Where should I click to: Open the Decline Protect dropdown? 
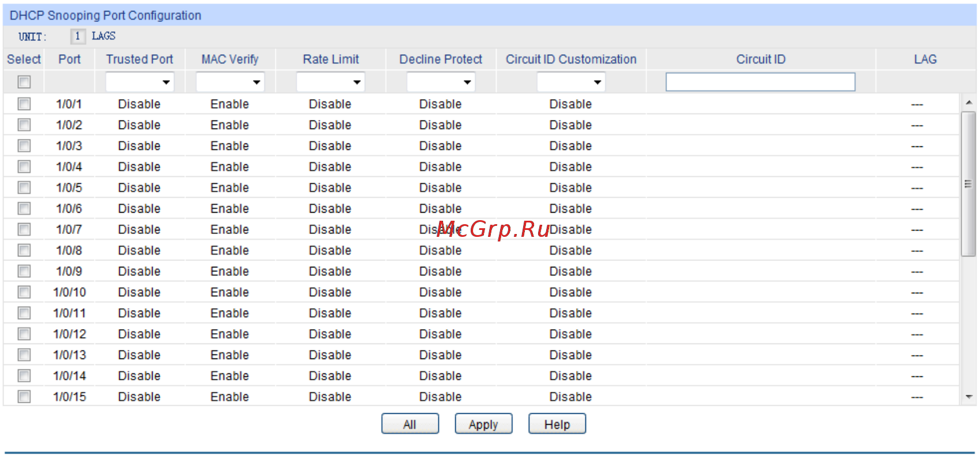click(441, 82)
